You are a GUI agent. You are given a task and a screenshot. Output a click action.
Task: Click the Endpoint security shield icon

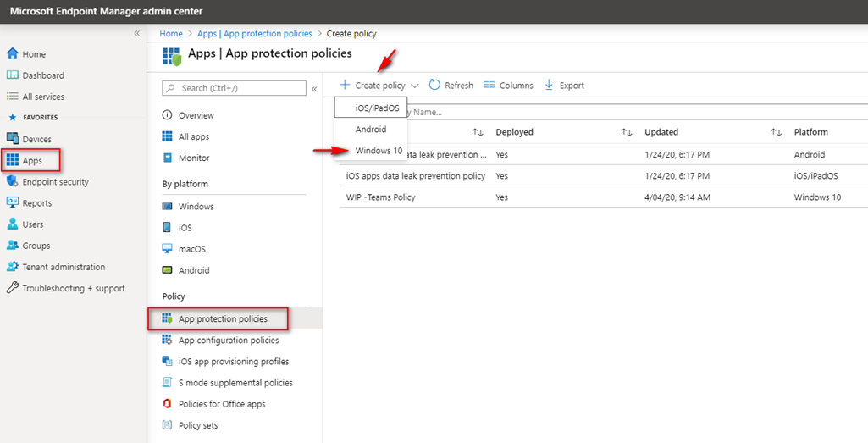[12, 181]
